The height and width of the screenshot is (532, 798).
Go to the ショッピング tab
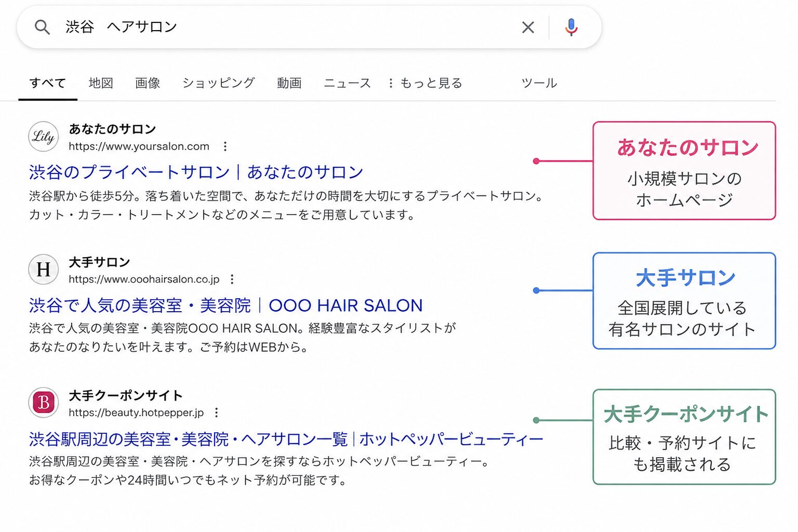pos(218,83)
